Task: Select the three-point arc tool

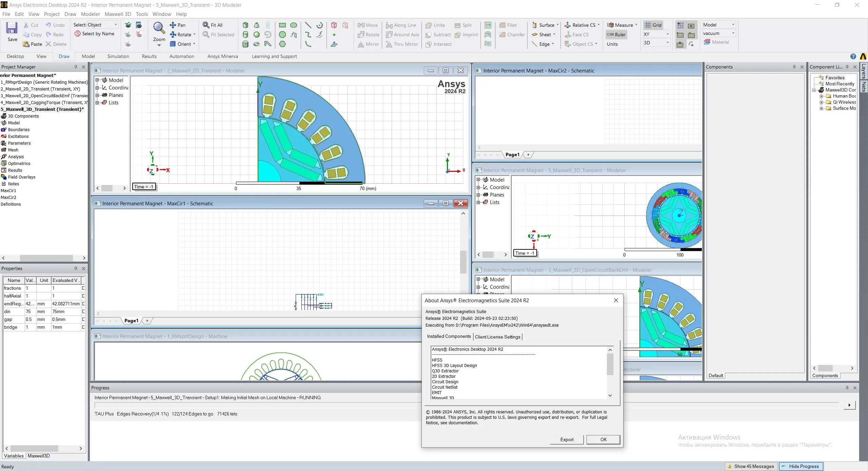Action: pyautogui.click(x=308, y=44)
